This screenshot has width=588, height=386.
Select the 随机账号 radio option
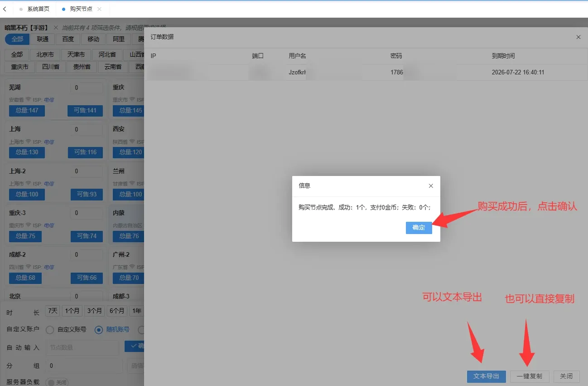click(x=99, y=330)
